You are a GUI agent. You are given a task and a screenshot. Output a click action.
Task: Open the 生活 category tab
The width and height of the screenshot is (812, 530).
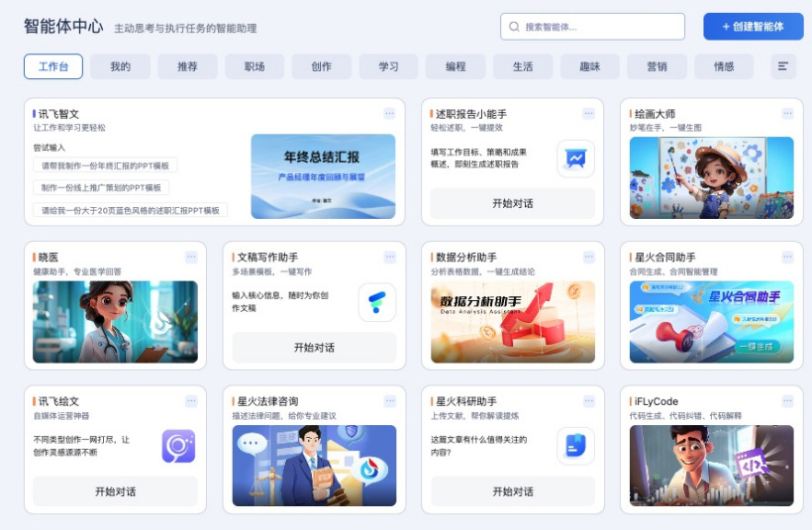[523, 66]
